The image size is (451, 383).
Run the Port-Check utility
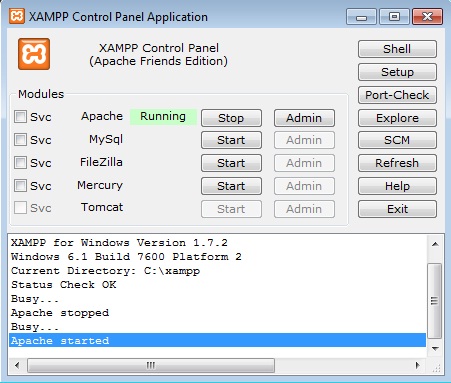click(x=397, y=95)
